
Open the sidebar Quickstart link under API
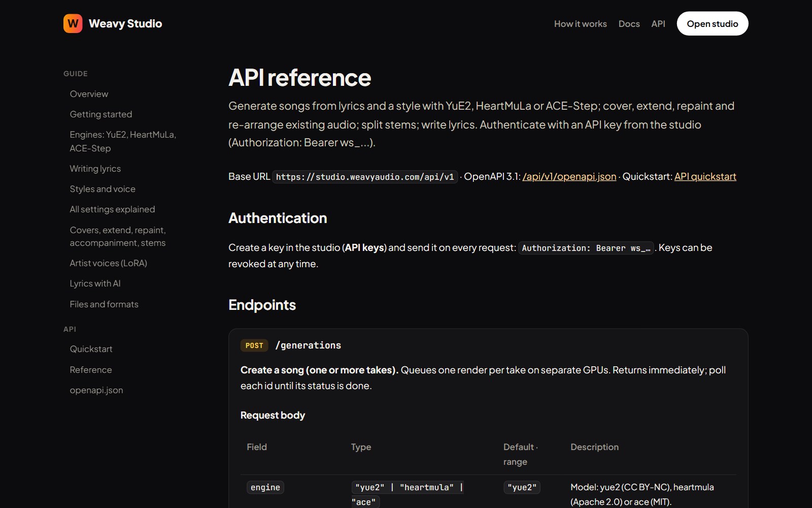(91, 349)
